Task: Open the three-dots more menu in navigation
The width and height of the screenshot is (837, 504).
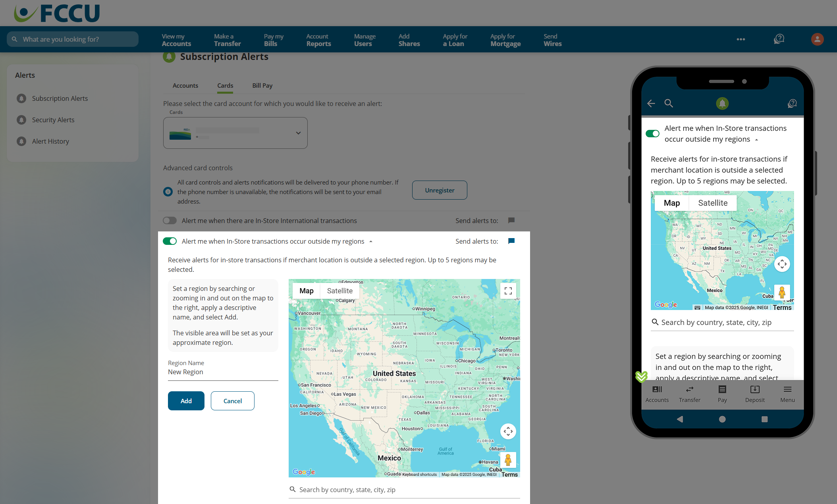Action: (x=741, y=39)
